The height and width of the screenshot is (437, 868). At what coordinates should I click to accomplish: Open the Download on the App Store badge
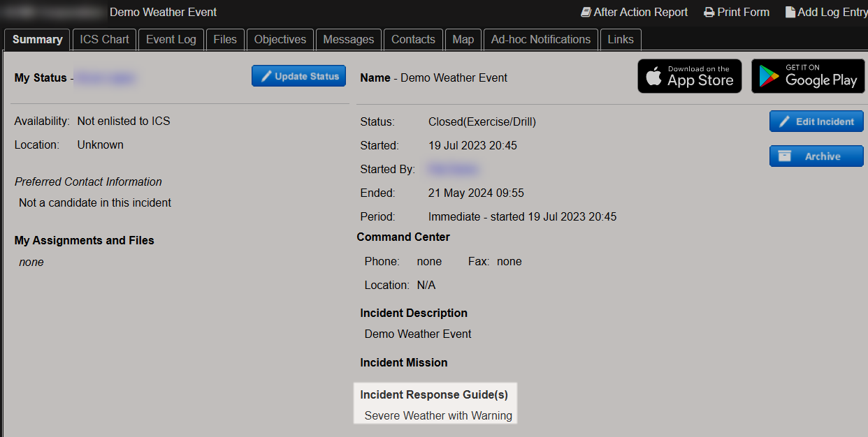click(689, 76)
